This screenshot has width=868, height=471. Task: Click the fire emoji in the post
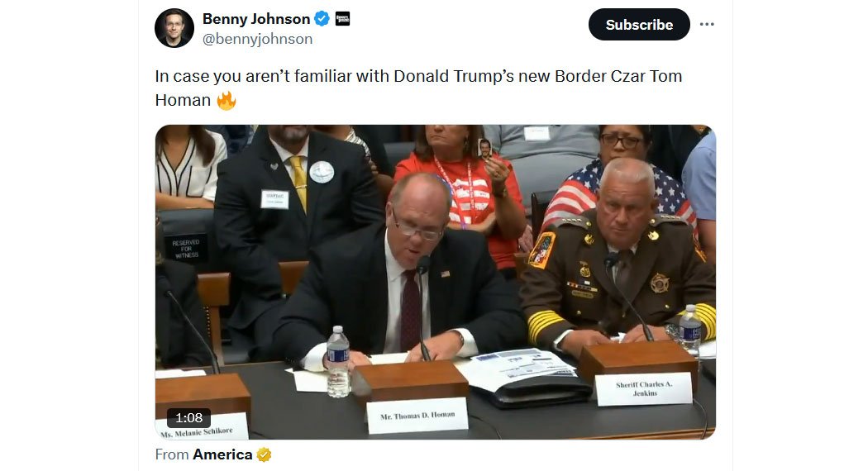coord(227,101)
